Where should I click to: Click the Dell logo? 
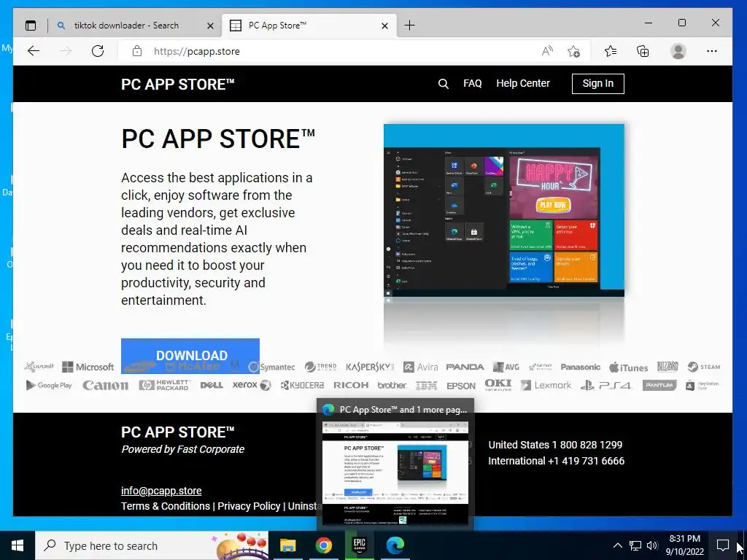(x=212, y=385)
